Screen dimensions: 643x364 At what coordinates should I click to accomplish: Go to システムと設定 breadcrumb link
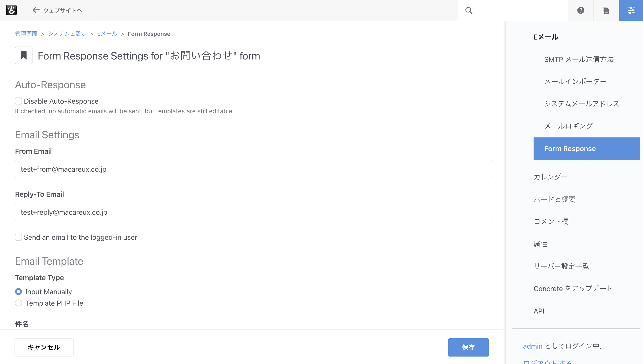67,34
